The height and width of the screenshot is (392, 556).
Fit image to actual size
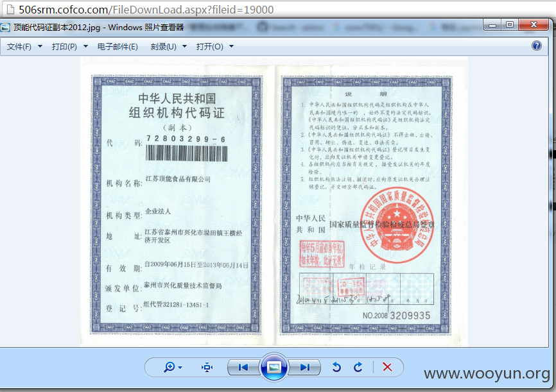207,368
